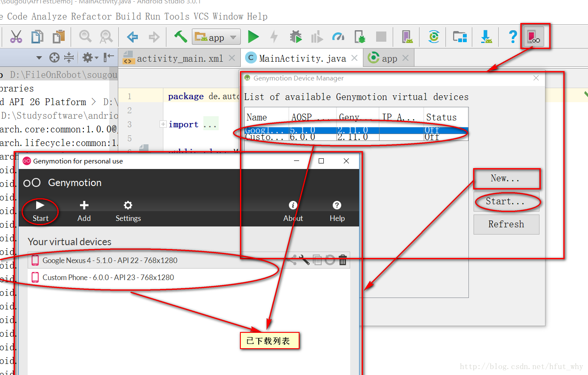This screenshot has width=588, height=375.
Task: Open the Analyze menu
Action: pos(49,17)
